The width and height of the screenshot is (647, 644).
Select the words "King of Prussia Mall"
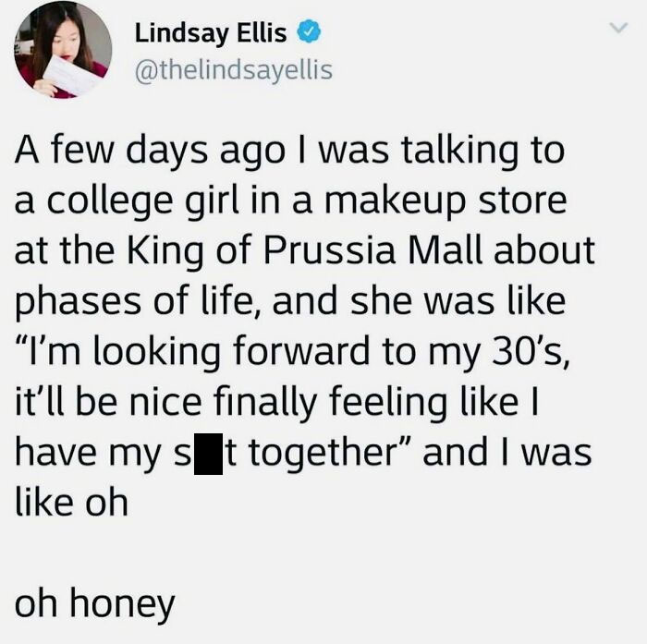pos(304,250)
